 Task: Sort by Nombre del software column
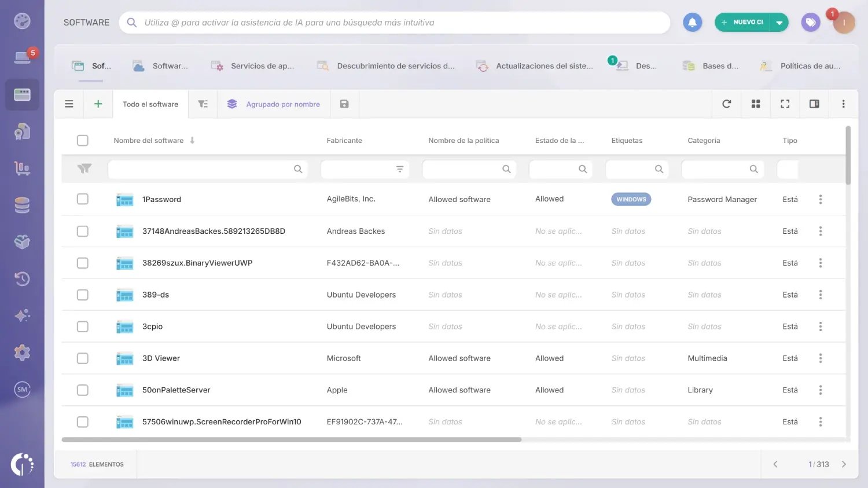tap(149, 141)
